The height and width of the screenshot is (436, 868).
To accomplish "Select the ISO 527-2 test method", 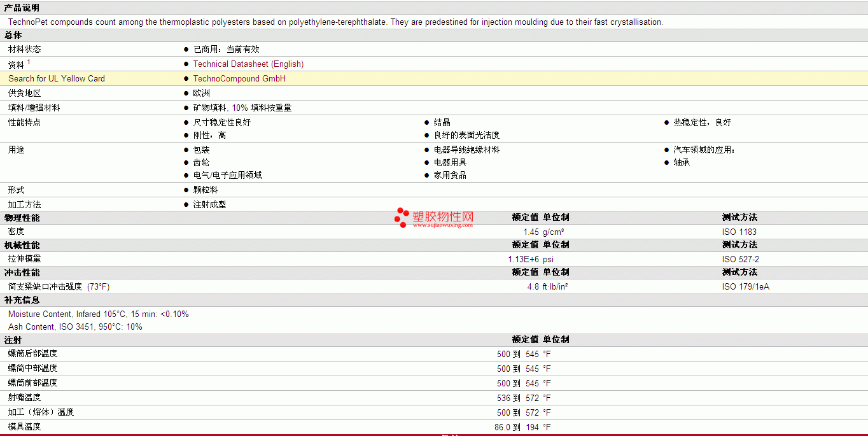I will (x=741, y=259).
